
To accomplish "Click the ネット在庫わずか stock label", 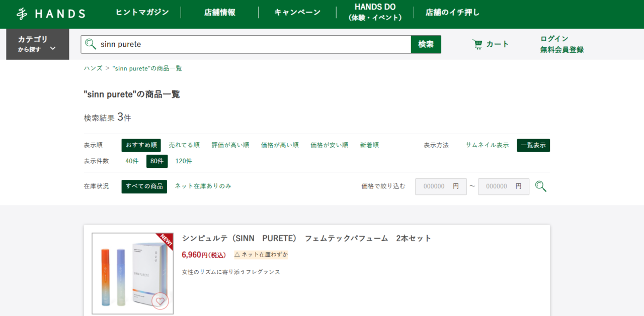I will click(x=261, y=255).
